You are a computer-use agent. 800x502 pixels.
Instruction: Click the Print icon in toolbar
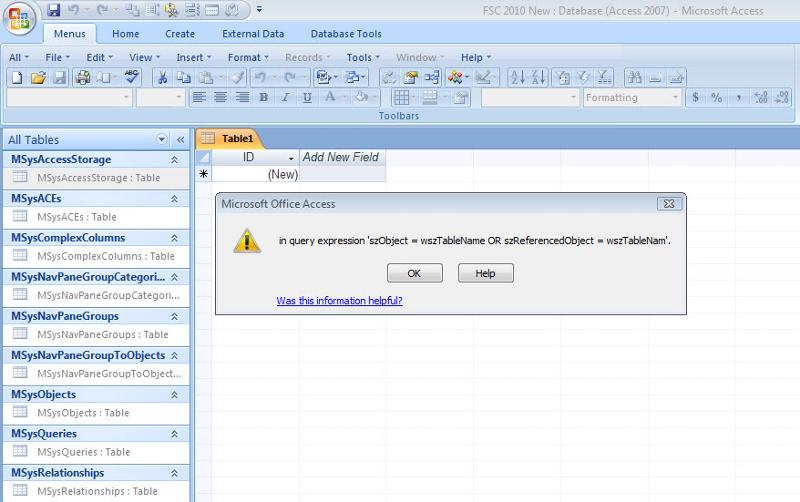(x=82, y=78)
